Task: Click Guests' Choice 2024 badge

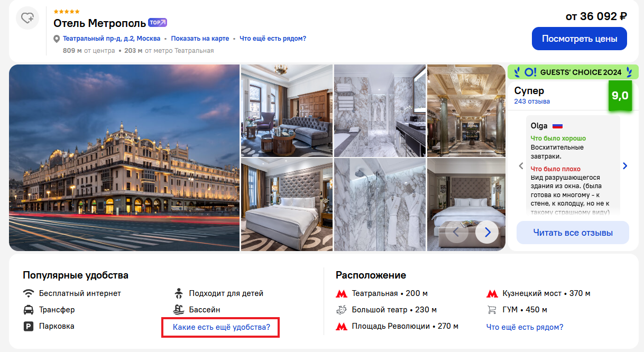Action: (573, 72)
